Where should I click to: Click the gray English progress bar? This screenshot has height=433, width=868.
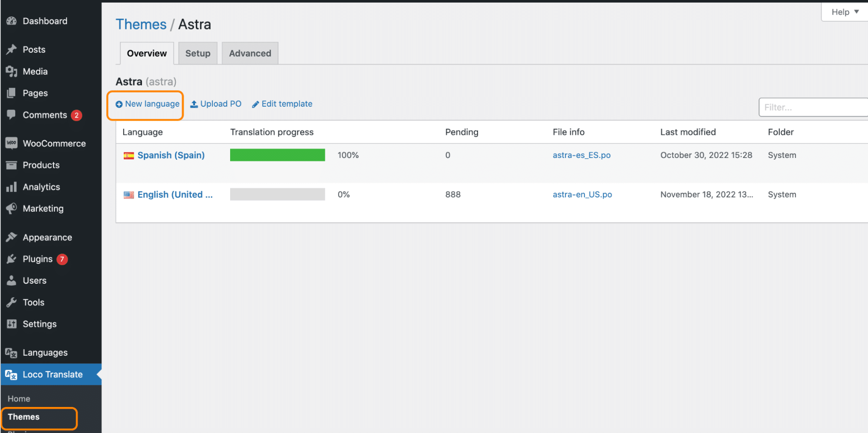pyautogui.click(x=277, y=194)
